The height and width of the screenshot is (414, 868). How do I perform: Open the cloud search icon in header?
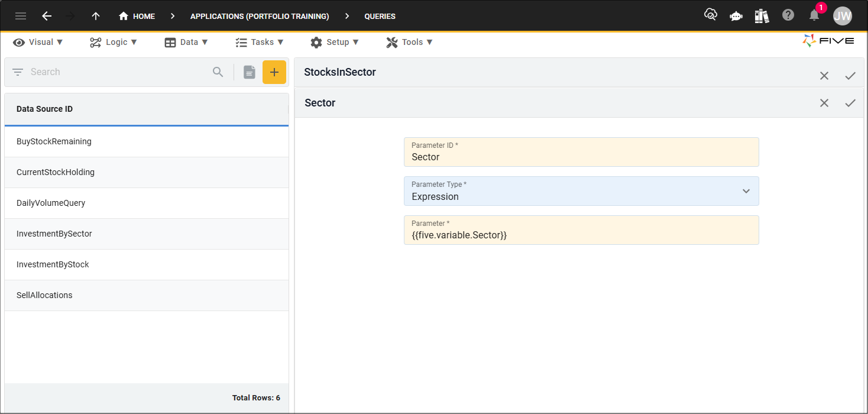click(711, 15)
